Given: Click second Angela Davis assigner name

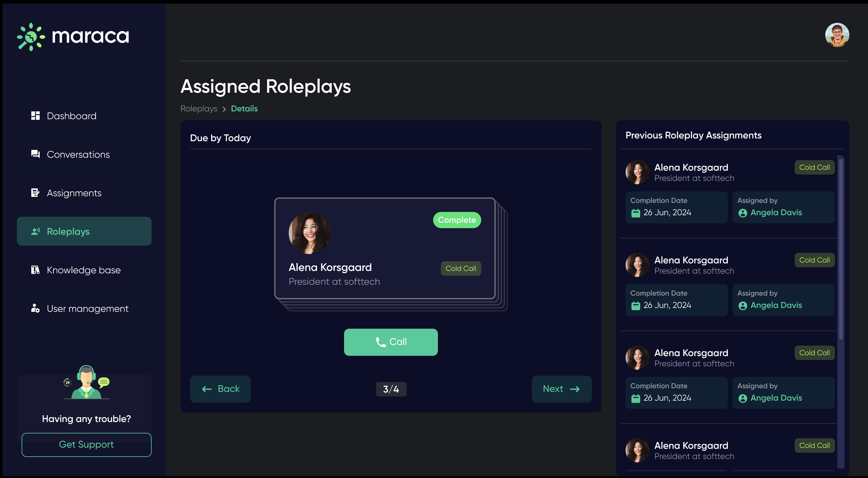Looking at the screenshot, I should click(776, 305).
